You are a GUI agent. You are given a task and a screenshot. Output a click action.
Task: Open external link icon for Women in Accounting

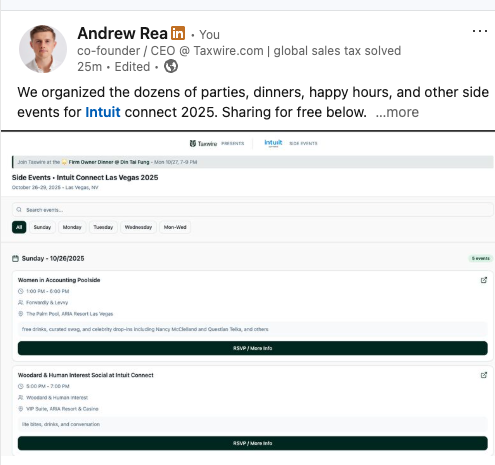pyautogui.click(x=484, y=280)
